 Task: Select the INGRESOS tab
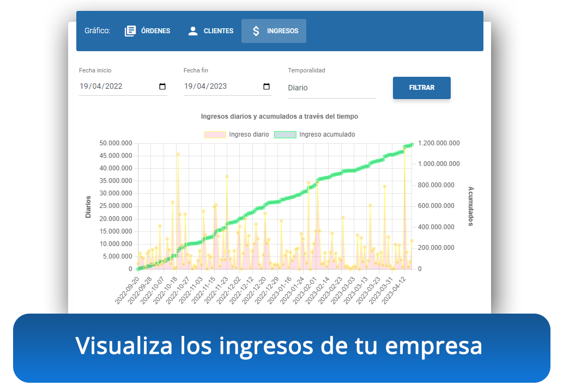274,31
